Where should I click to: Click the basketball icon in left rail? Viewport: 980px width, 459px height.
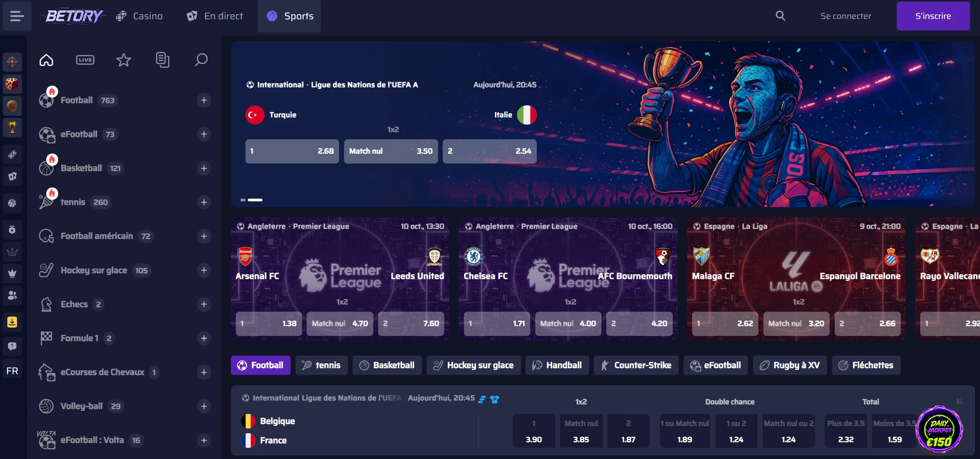click(12, 203)
